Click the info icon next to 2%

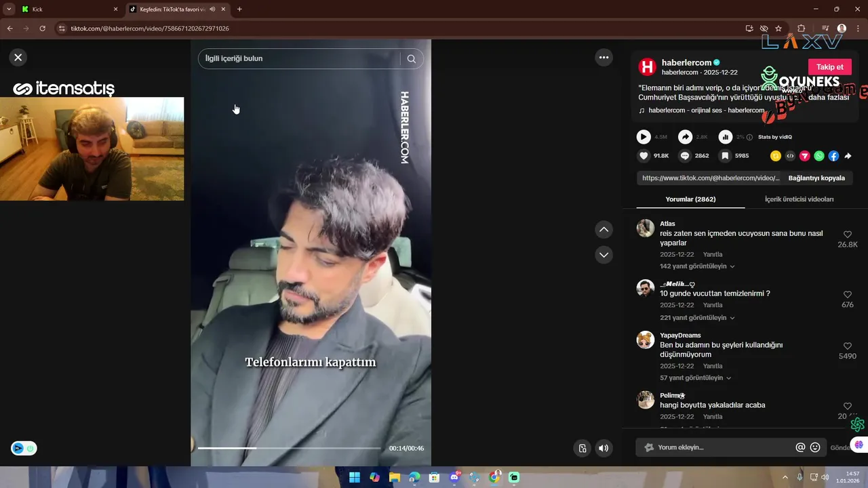[749, 137]
